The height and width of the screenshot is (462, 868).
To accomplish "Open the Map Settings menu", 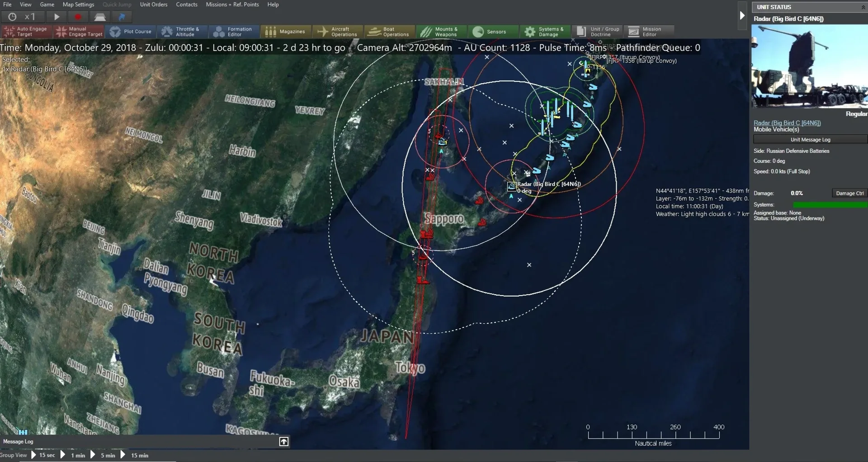I will [78, 4].
